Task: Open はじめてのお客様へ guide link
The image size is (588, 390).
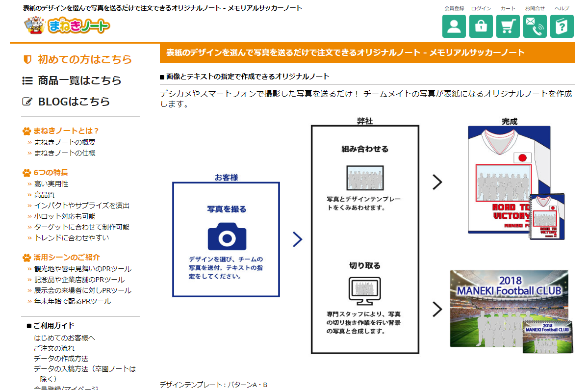Action: (65, 338)
